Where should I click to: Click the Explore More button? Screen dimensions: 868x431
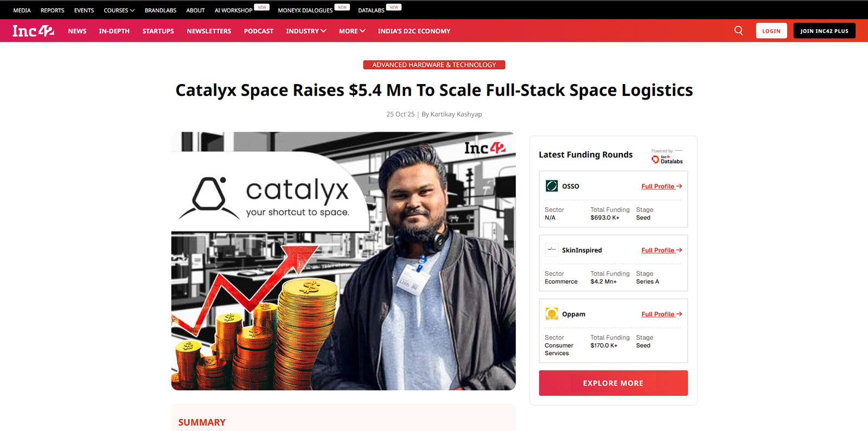click(x=613, y=383)
